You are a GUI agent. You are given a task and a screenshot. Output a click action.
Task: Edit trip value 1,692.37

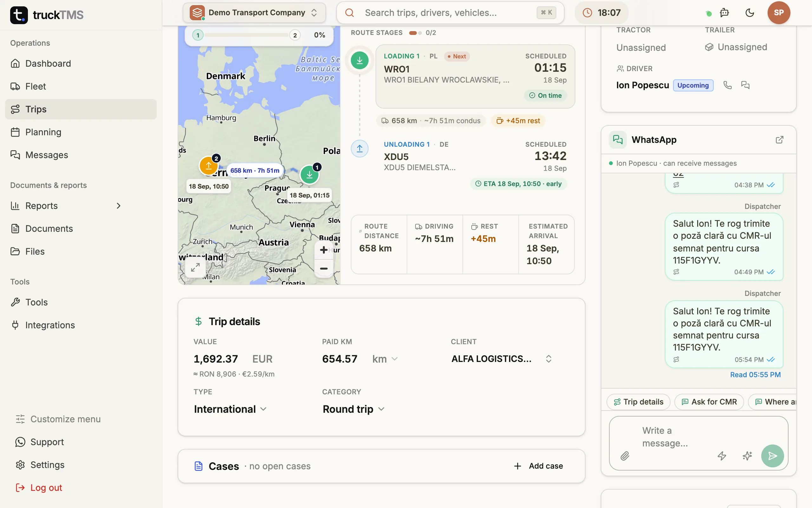pyautogui.click(x=216, y=359)
